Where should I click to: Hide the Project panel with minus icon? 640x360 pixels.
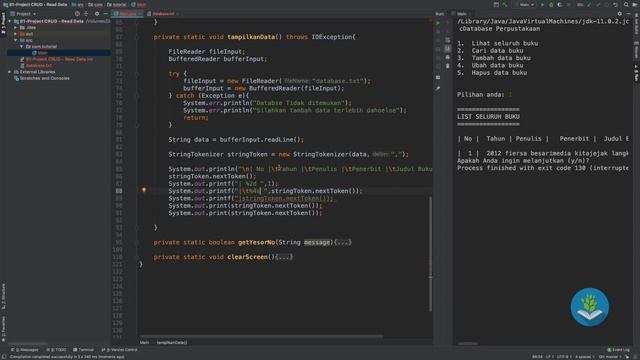click(x=106, y=13)
